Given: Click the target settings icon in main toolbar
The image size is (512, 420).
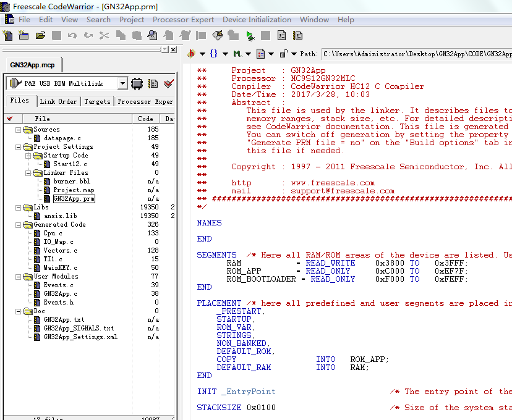Looking at the screenshot, I should [x=297, y=35].
